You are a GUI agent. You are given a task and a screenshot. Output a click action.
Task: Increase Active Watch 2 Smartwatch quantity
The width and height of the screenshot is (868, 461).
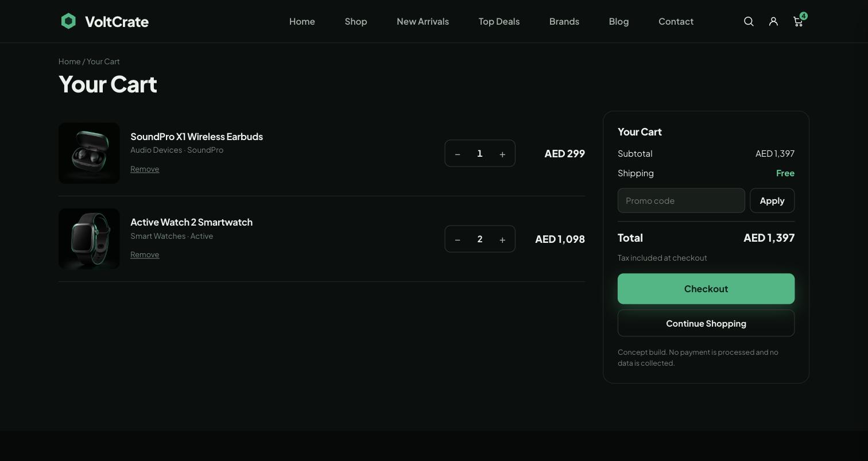point(502,239)
